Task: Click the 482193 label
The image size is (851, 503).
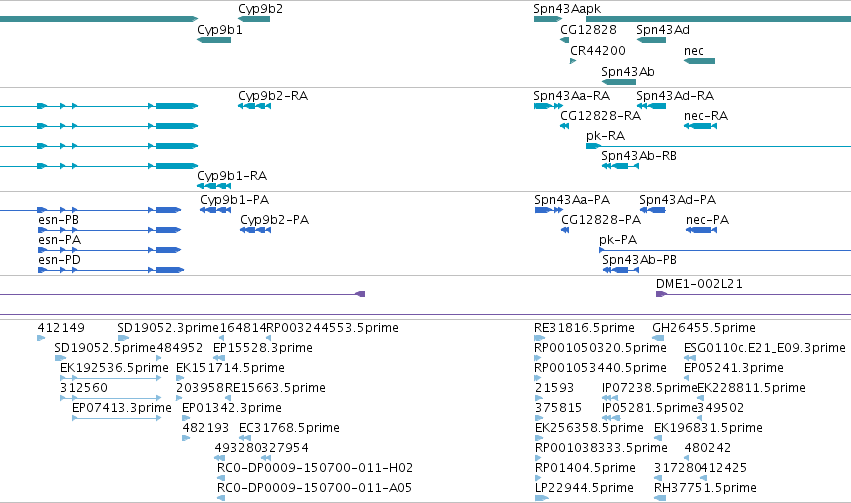Action: pyautogui.click(x=206, y=428)
